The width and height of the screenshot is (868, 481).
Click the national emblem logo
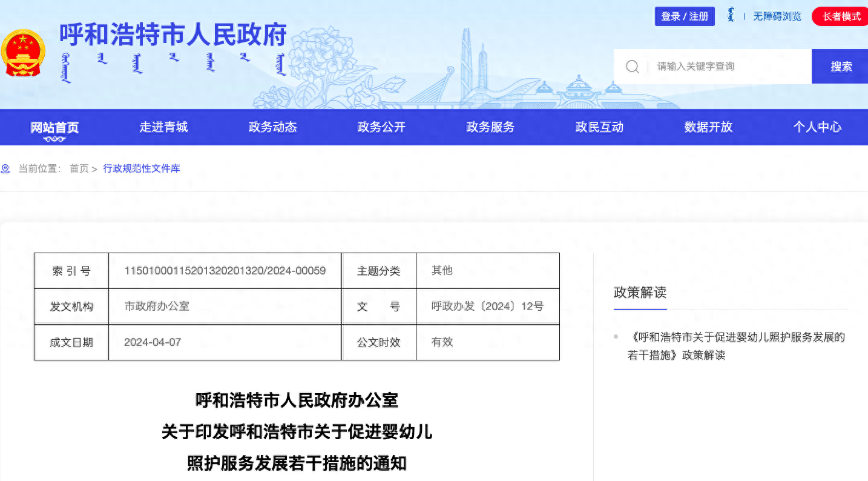pyautogui.click(x=23, y=54)
